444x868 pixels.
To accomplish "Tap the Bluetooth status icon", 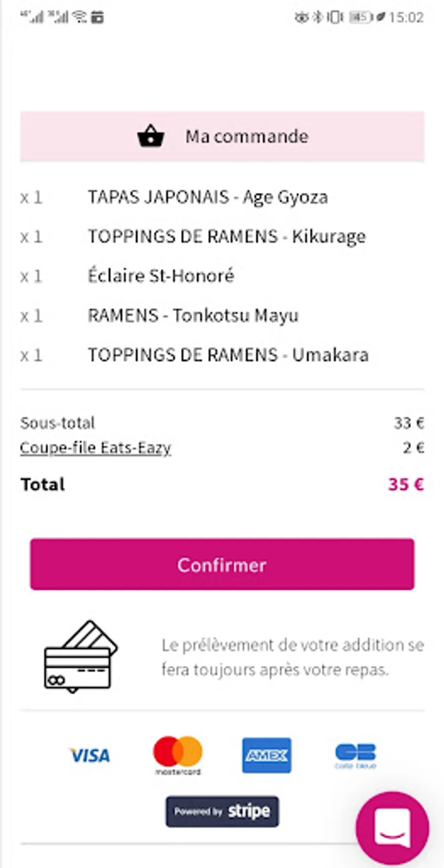I will [318, 17].
